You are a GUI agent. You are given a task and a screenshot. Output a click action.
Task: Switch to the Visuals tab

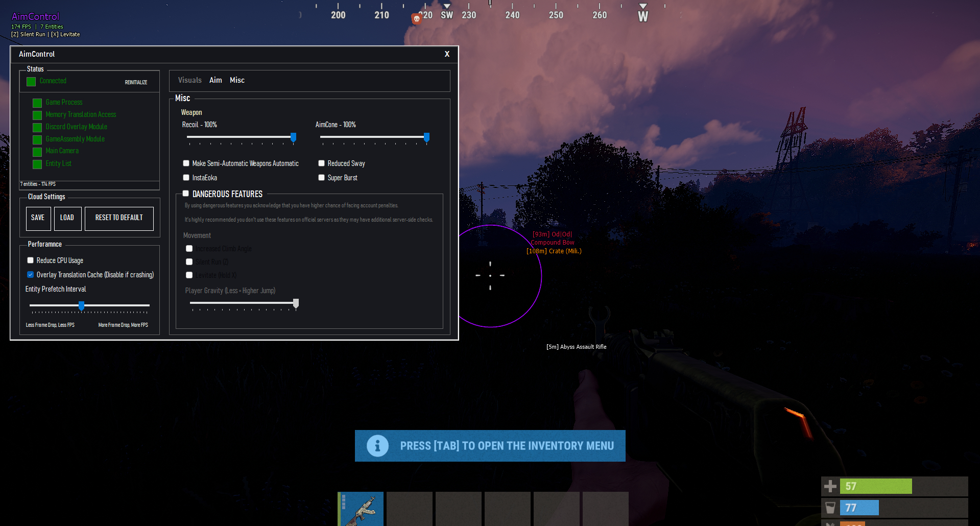tap(189, 80)
